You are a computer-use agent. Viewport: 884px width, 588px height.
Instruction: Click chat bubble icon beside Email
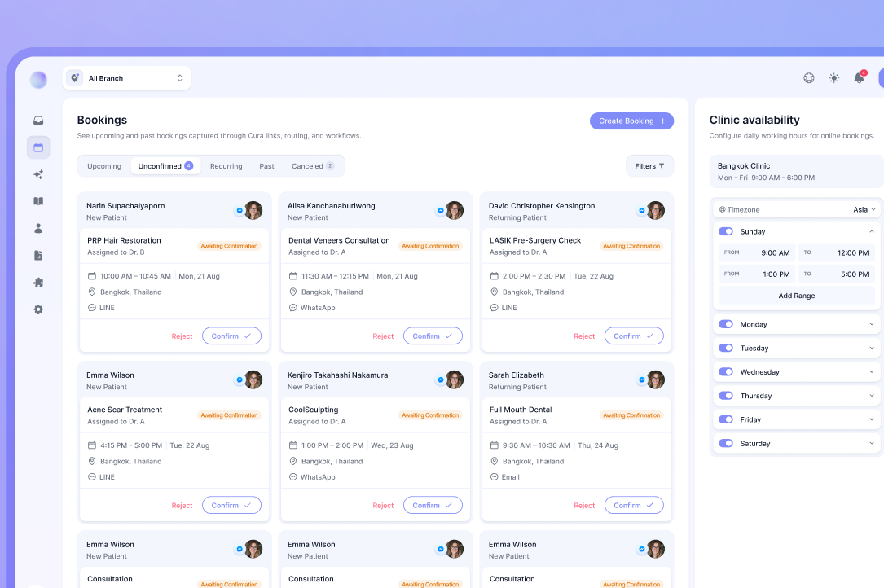(495, 477)
